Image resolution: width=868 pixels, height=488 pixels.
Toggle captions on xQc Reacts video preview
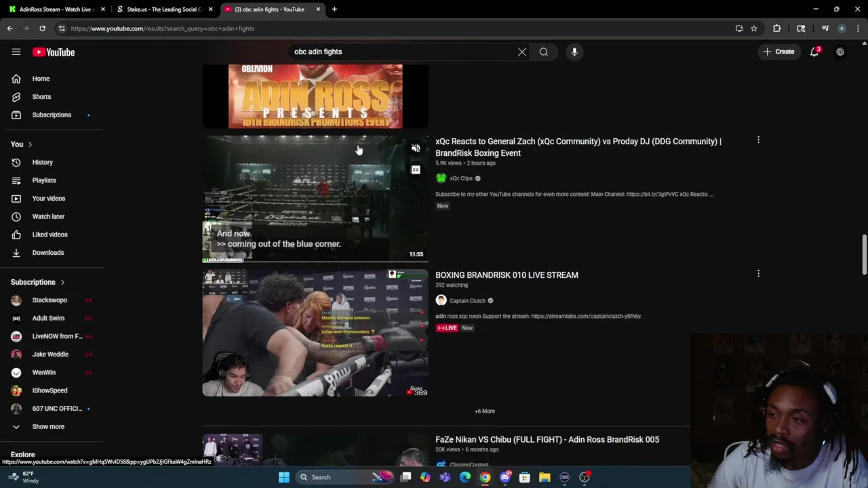point(416,169)
